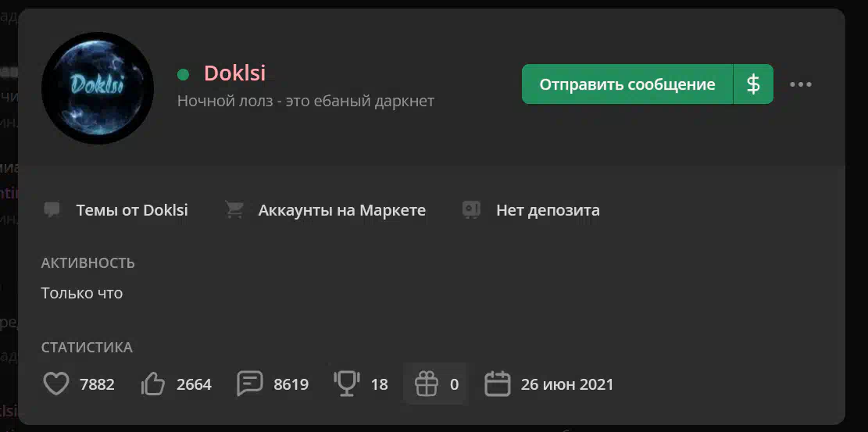Viewport: 868px width, 432px height.
Task: Click the 26 июн 2021 registration date
Action: pos(567,384)
